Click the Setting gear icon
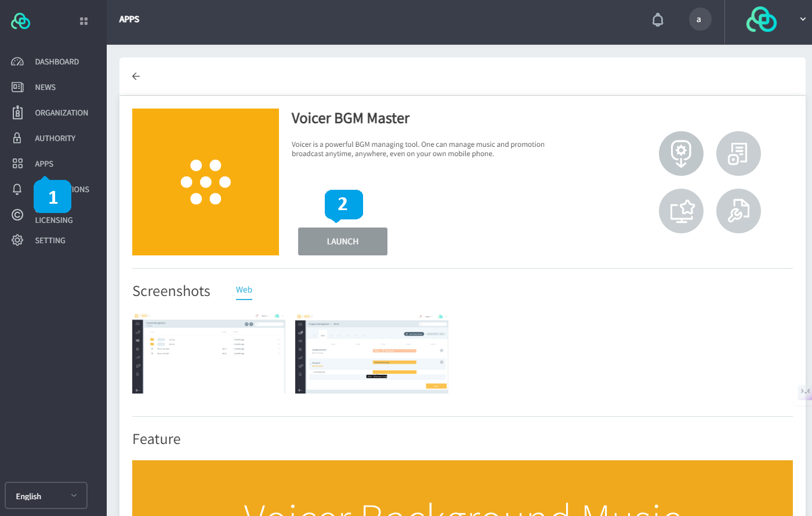812x516 pixels. pos(17,240)
